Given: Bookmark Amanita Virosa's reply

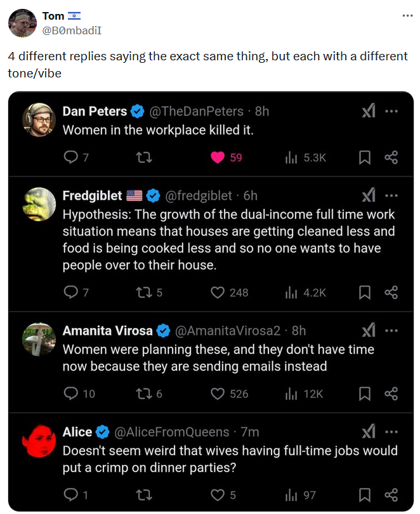Looking at the screenshot, I should click(365, 393).
